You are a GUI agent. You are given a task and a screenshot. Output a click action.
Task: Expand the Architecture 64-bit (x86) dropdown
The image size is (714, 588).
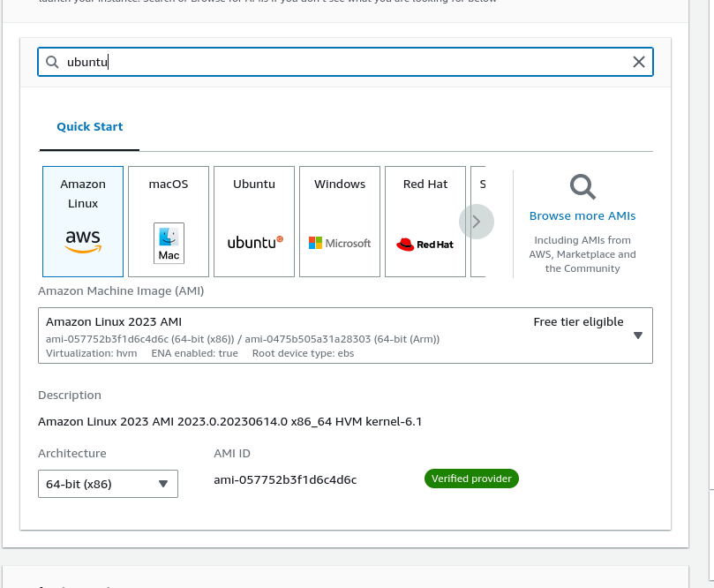(x=108, y=484)
